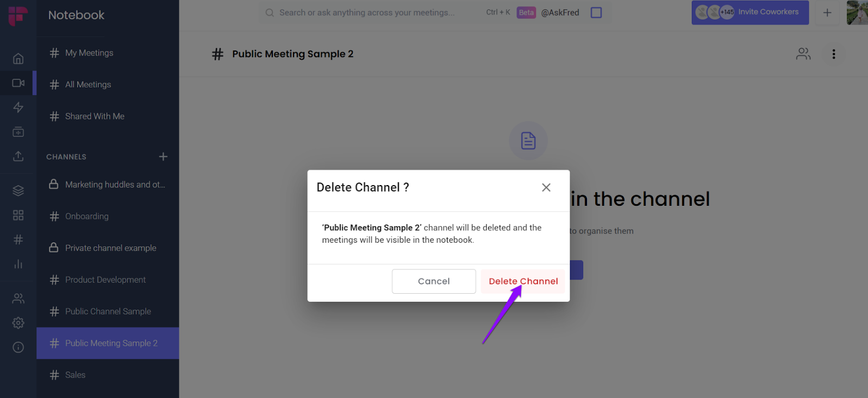Add a new channel with plus icon
The width and height of the screenshot is (868, 398).
[163, 156]
